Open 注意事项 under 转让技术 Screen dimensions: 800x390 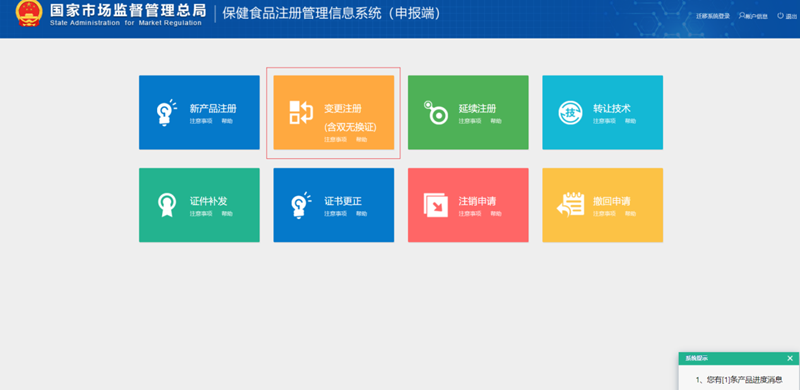(604, 121)
